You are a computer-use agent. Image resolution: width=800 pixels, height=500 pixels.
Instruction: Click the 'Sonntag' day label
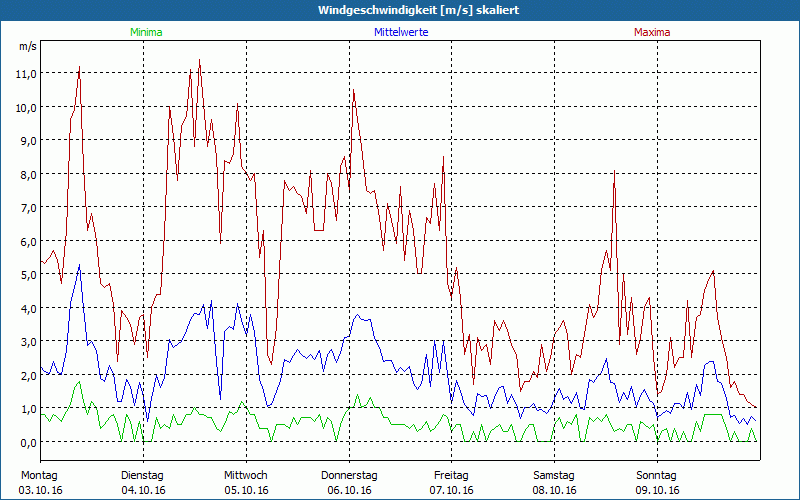click(657, 476)
